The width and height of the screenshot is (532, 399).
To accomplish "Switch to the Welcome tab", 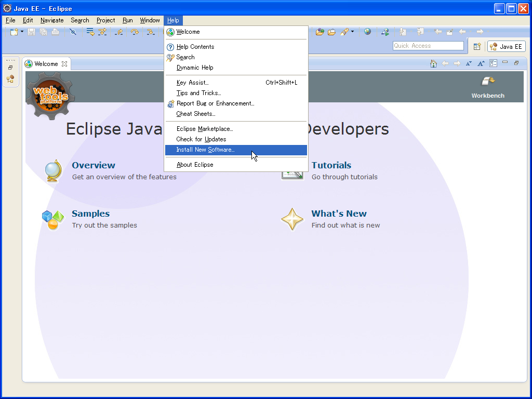I will point(46,63).
